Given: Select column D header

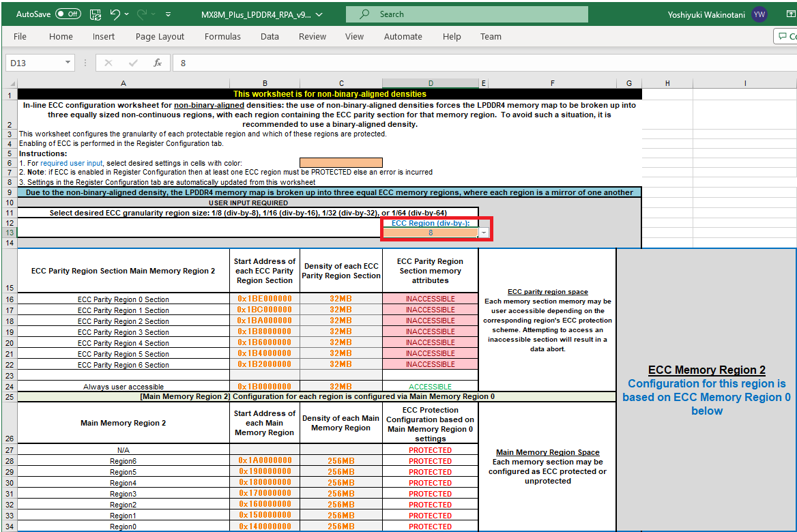Looking at the screenshot, I should 431,83.
